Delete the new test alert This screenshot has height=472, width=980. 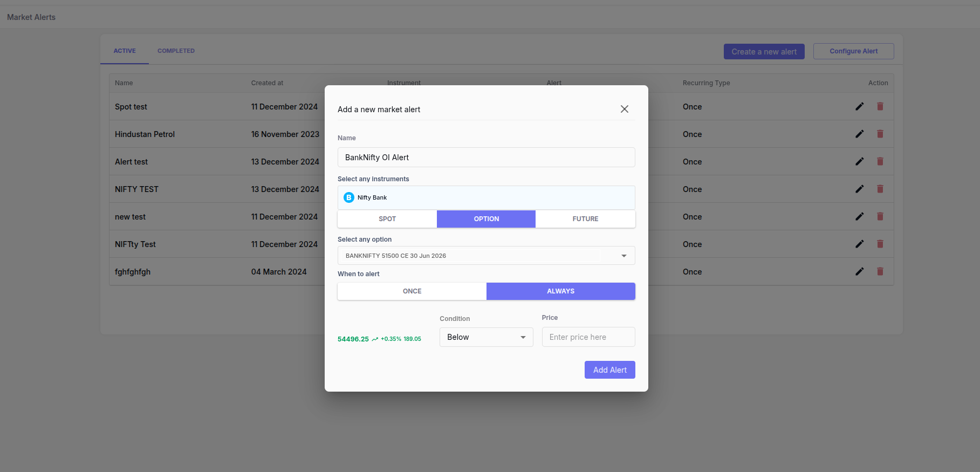tap(880, 216)
